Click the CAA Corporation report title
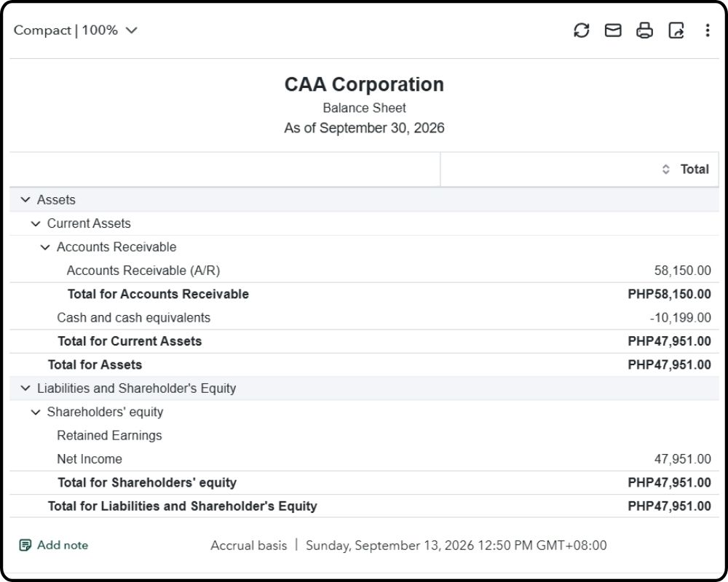This screenshot has height=582, width=728. 364,84
